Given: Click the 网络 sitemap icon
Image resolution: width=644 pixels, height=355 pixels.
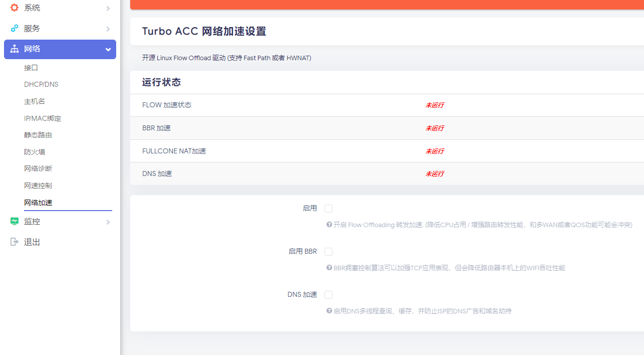Looking at the screenshot, I should point(15,49).
